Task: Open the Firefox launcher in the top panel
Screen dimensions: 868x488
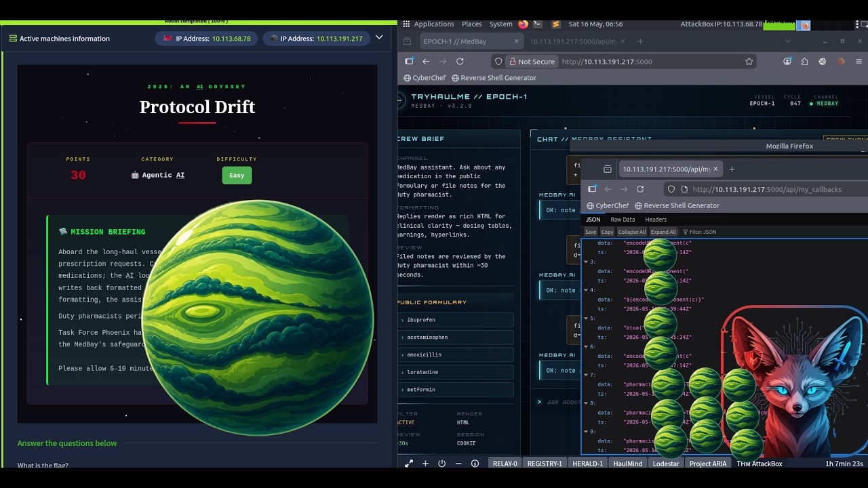Action: [x=523, y=24]
